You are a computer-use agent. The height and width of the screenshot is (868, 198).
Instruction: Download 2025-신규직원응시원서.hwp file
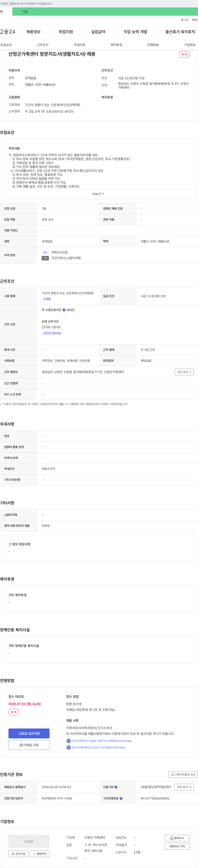(x=98, y=747)
